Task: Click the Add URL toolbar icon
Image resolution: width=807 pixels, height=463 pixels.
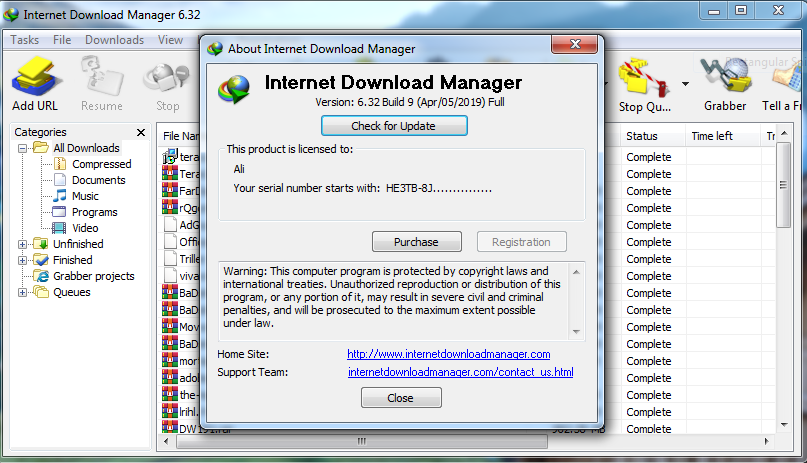Action: pyautogui.click(x=36, y=77)
